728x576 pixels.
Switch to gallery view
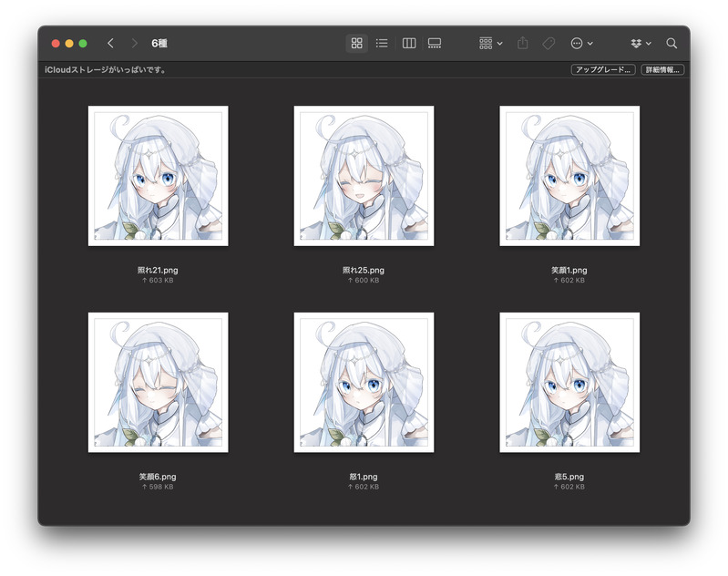pos(435,43)
